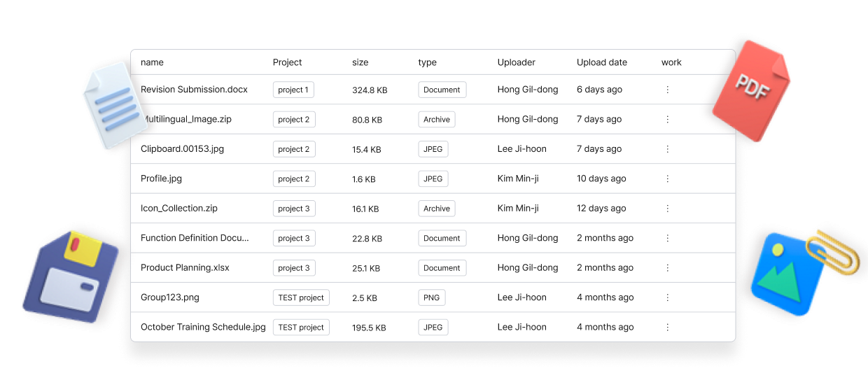This screenshot has height=392, width=868.
Task: Select uploader Kim Min-ji on Profile.jpg row
Action: coord(518,178)
